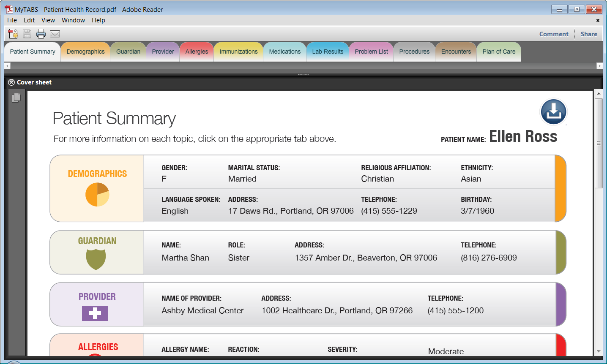Click the tab strip scroll right arrow

(600, 66)
